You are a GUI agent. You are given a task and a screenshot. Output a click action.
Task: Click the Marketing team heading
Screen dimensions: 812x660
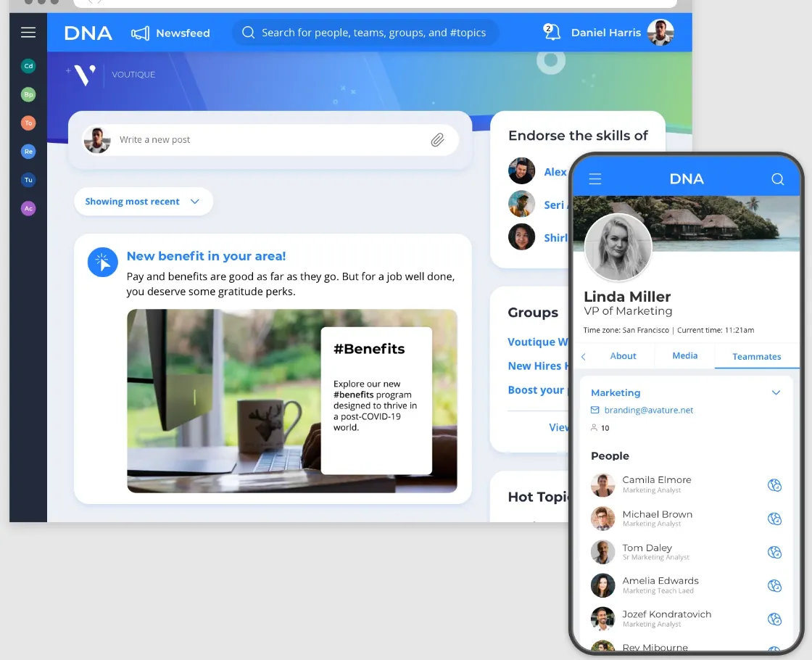point(616,392)
